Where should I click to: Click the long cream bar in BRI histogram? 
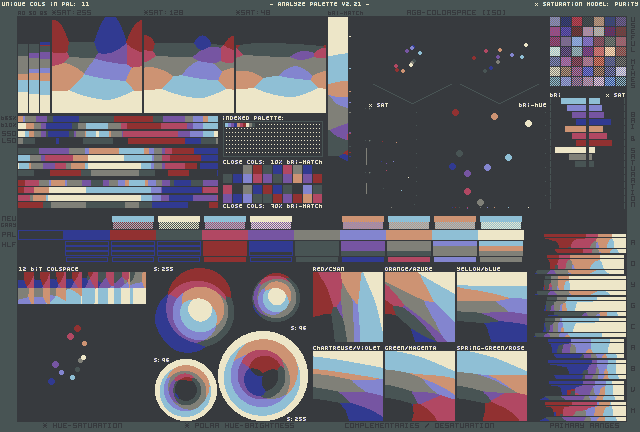pos(570,150)
